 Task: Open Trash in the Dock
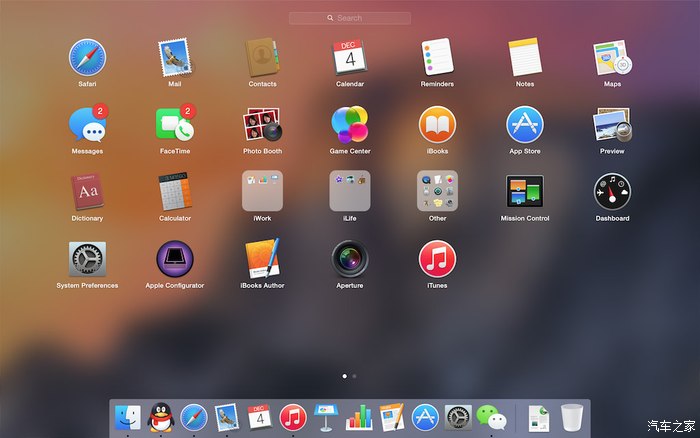click(x=571, y=417)
